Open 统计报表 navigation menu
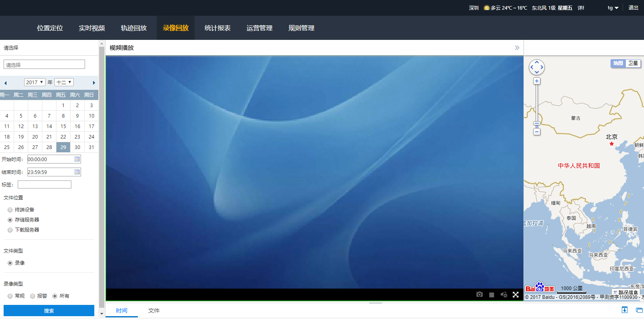 click(x=218, y=28)
